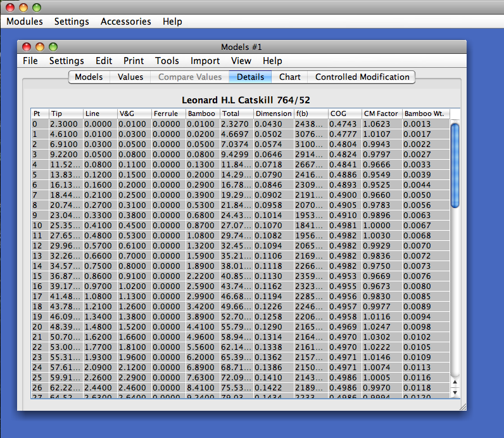Click the Bamboo column header

(203, 113)
